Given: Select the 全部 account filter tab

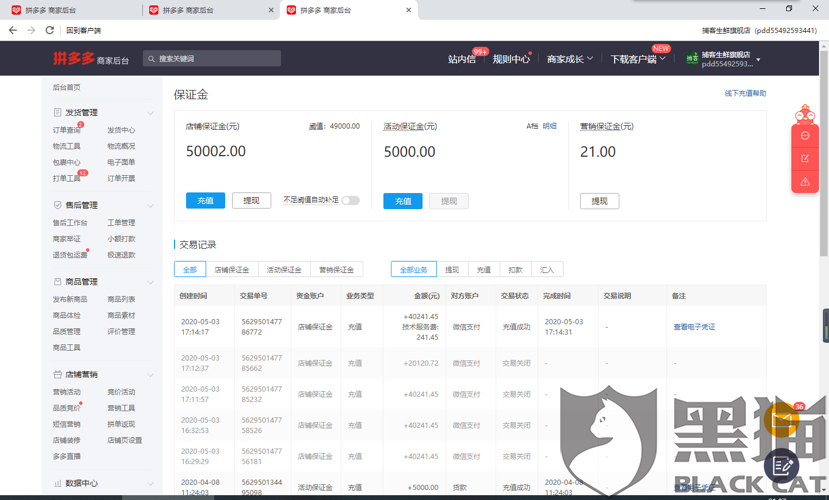Looking at the screenshot, I should tap(190, 270).
